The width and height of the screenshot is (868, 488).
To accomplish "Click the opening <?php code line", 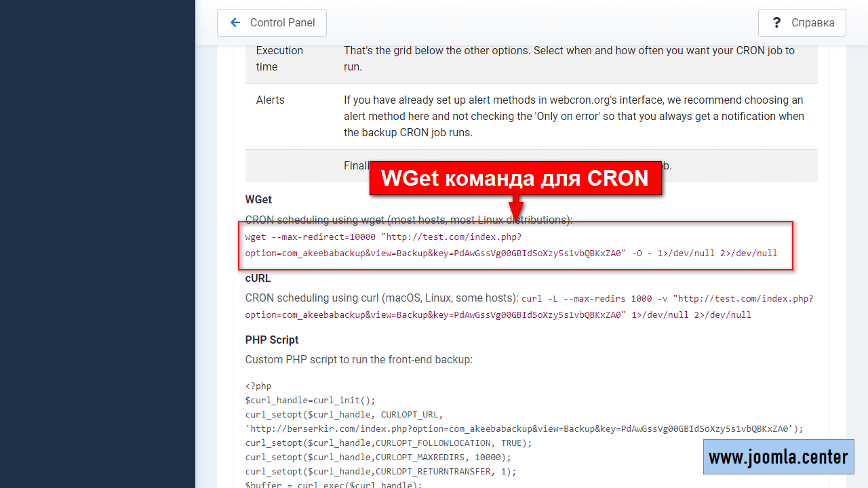I will click(x=258, y=386).
